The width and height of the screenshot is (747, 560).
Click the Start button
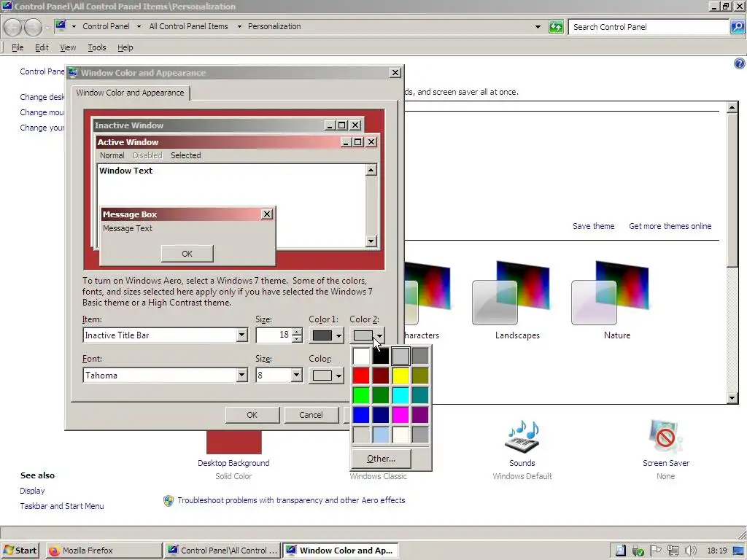(x=20, y=551)
